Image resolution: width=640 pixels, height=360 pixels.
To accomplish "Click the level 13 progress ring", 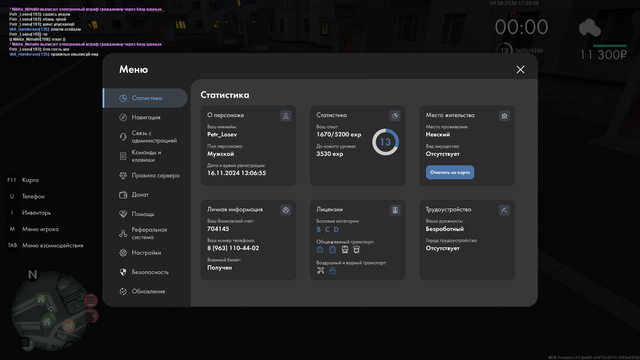I will pyautogui.click(x=385, y=142).
